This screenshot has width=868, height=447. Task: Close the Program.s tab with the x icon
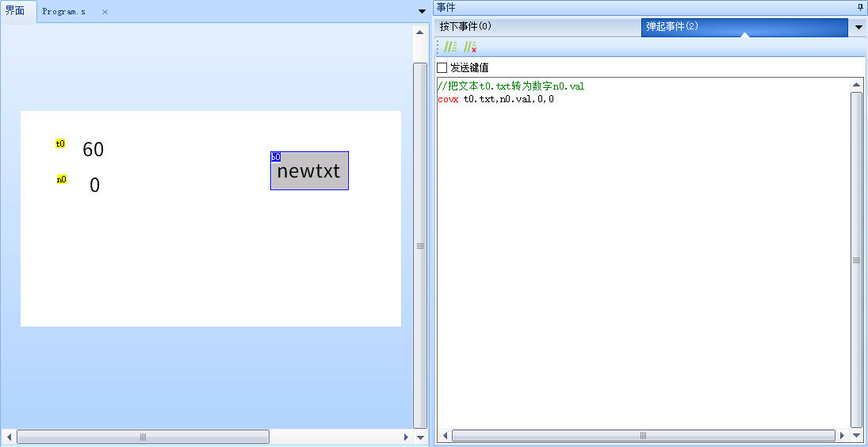(105, 12)
